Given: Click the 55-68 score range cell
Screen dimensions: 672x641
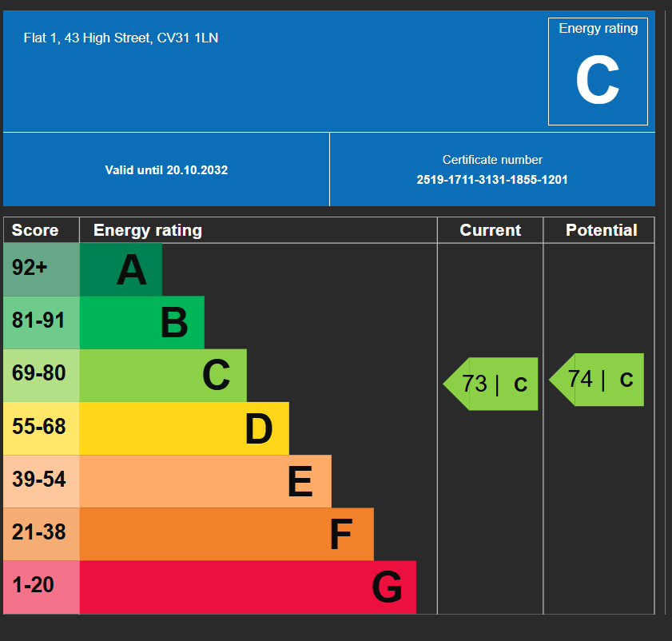Looking at the screenshot, I should (x=42, y=428).
